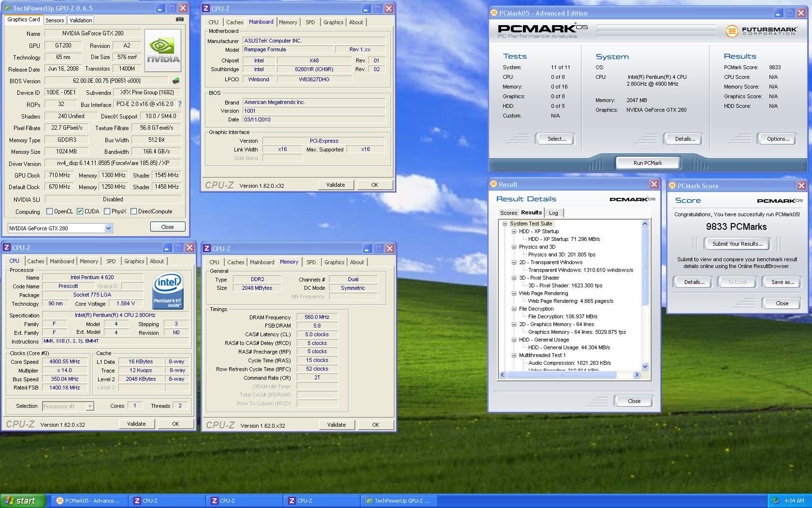Click the Intel Pentium 4 HT logo
The width and height of the screenshot is (812, 508).
[168, 291]
